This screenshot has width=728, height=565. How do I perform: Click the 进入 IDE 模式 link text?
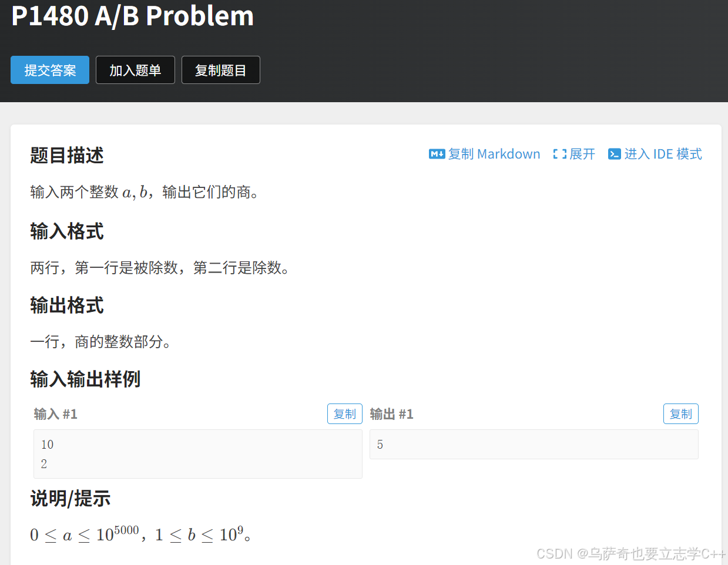pos(663,154)
